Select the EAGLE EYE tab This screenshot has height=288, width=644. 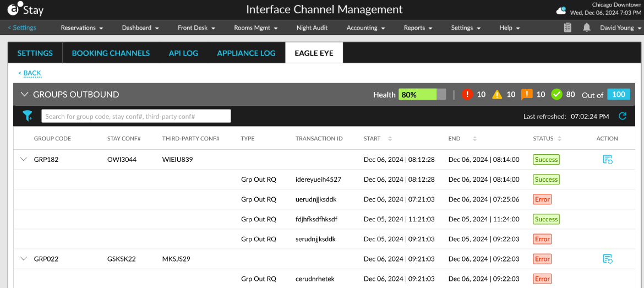(314, 53)
